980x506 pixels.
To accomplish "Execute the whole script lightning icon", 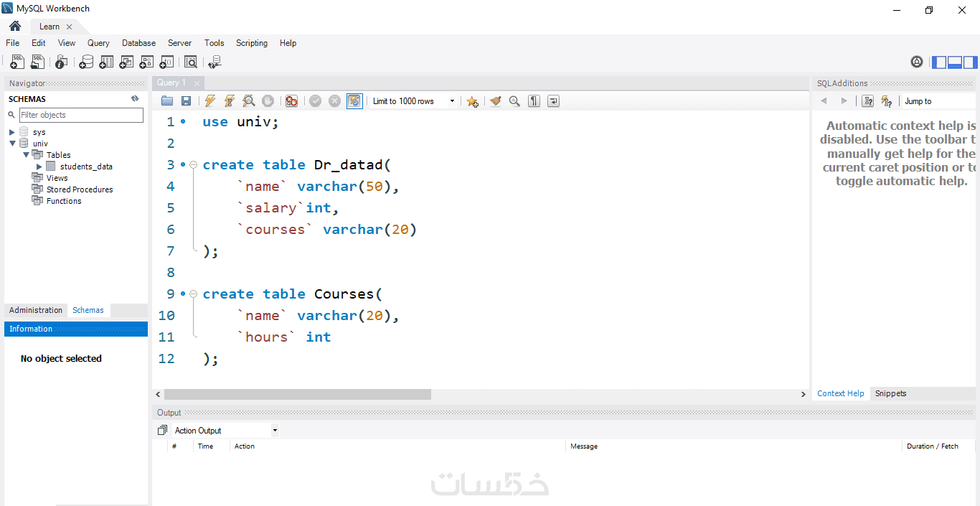I will click(209, 101).
